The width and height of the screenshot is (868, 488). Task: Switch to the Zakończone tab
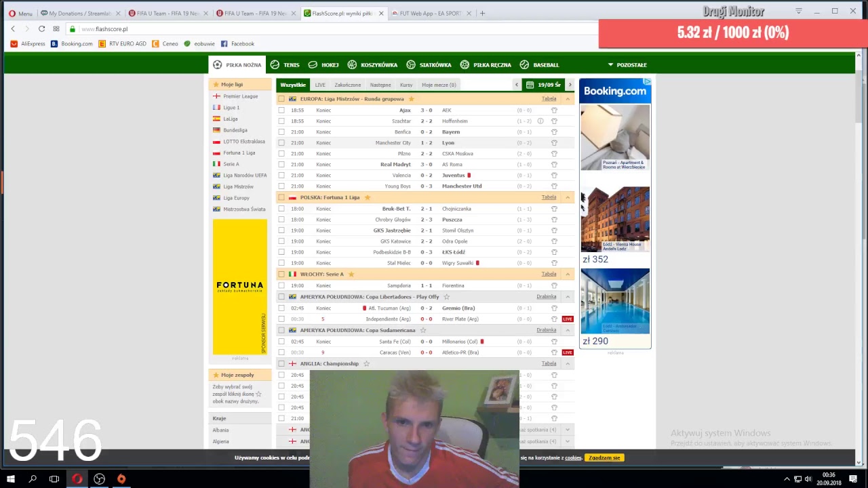pos(348,85)
